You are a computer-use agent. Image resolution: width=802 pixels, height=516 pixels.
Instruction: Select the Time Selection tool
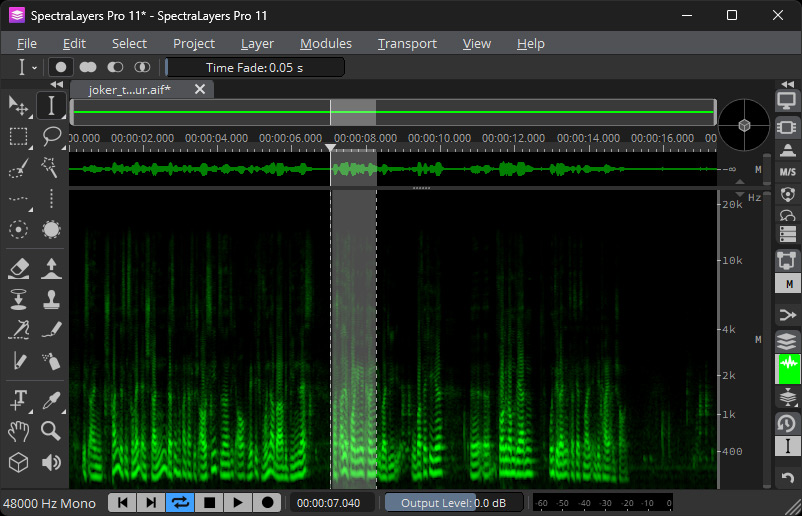pyautogui.click(x=51, y=105)
